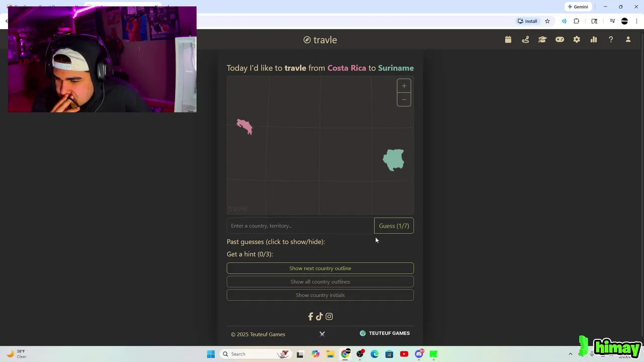This screenshot has width=644, height=362.
Task: Open the question mark help icon
Action: 611,40
